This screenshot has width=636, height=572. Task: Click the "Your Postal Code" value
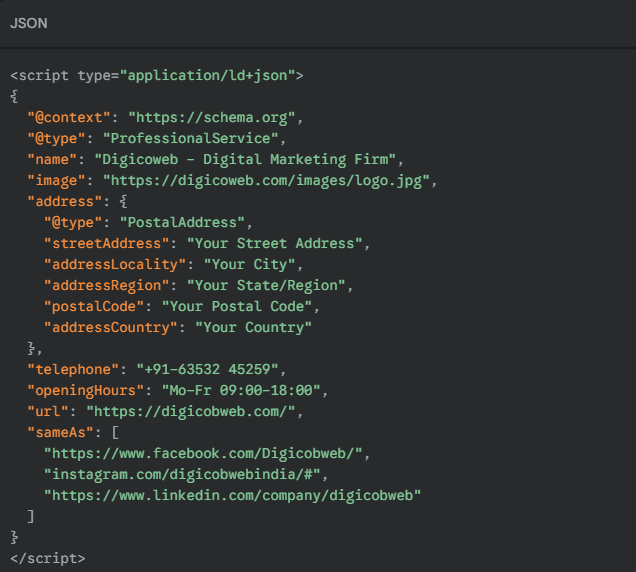pyautogui.click(x=237, y=306)
